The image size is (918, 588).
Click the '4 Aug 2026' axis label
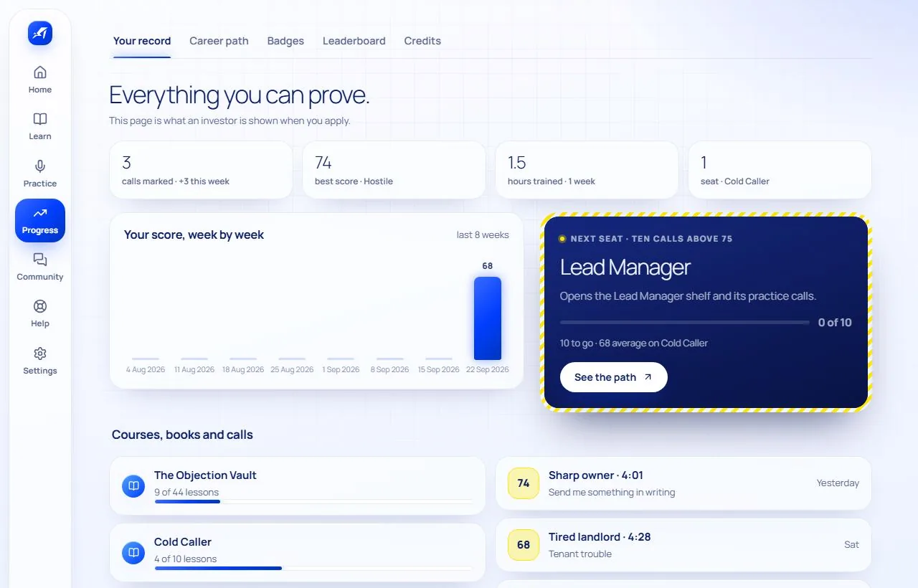(146, 369)
